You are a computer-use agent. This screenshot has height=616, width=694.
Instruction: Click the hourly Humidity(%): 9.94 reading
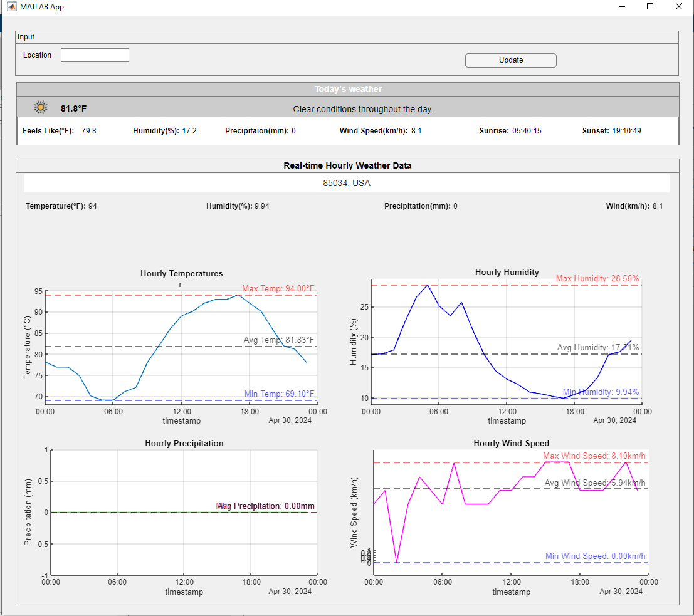coord(238,206)
